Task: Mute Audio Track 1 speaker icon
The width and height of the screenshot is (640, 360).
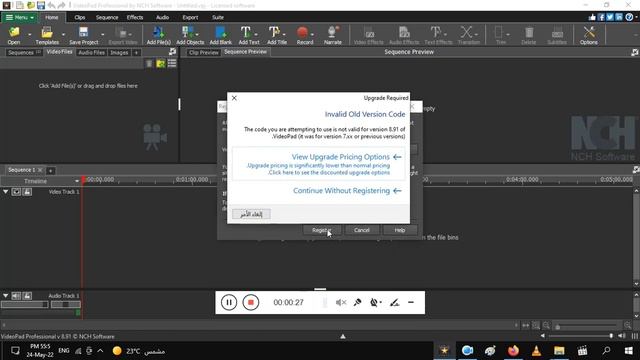Action: point(16,296)
